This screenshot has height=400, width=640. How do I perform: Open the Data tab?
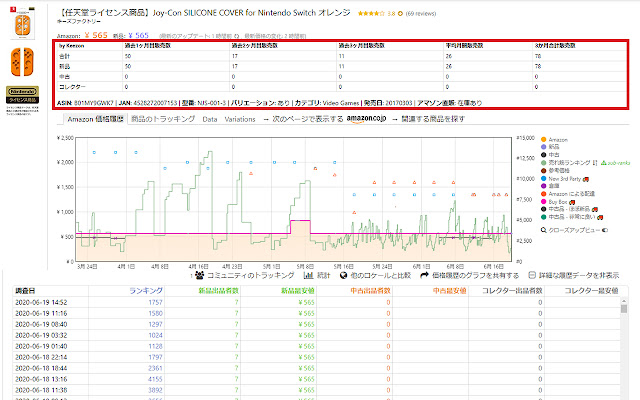(210, 119)
